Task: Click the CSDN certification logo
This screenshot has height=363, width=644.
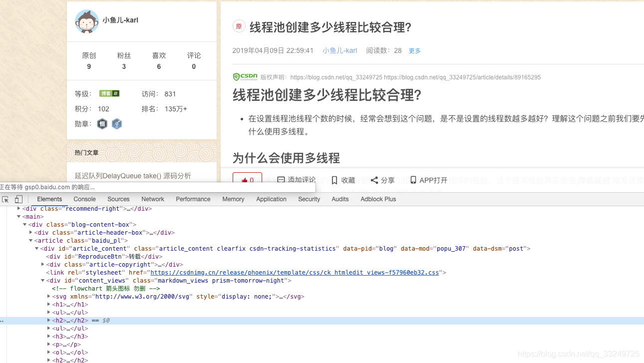Action: (x=245, y=77)
